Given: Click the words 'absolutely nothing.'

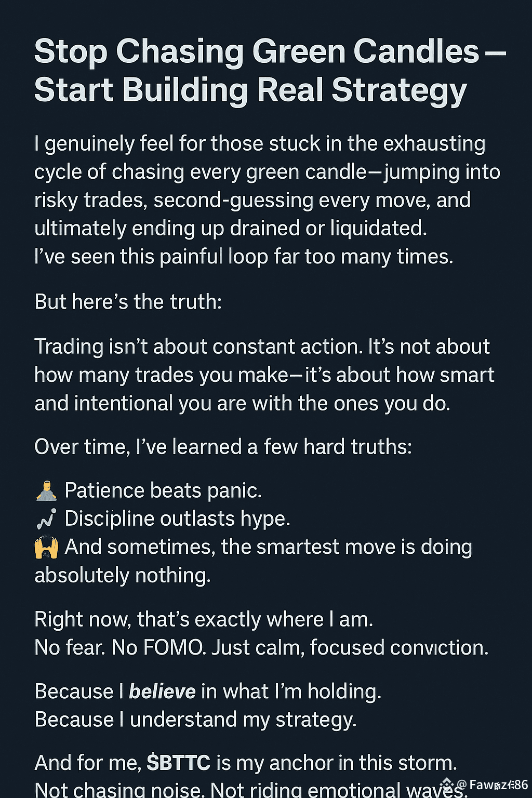Looking at the screenshot, I should (123, 576).
